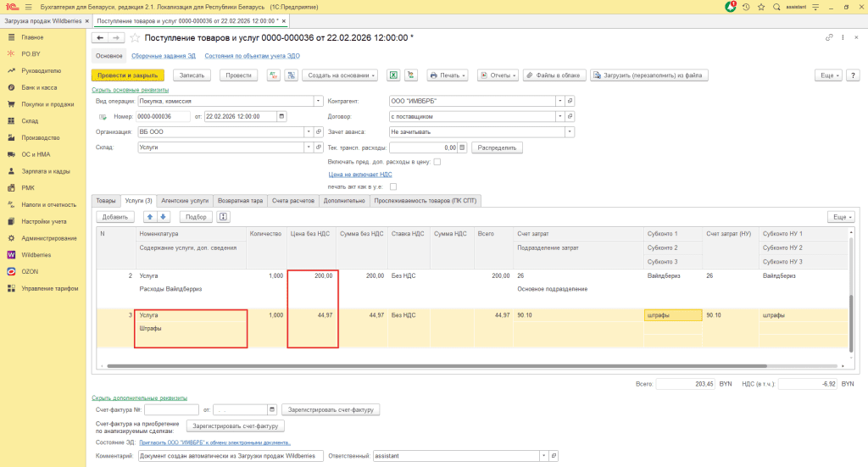Copy link to document icon

point(829,38)
